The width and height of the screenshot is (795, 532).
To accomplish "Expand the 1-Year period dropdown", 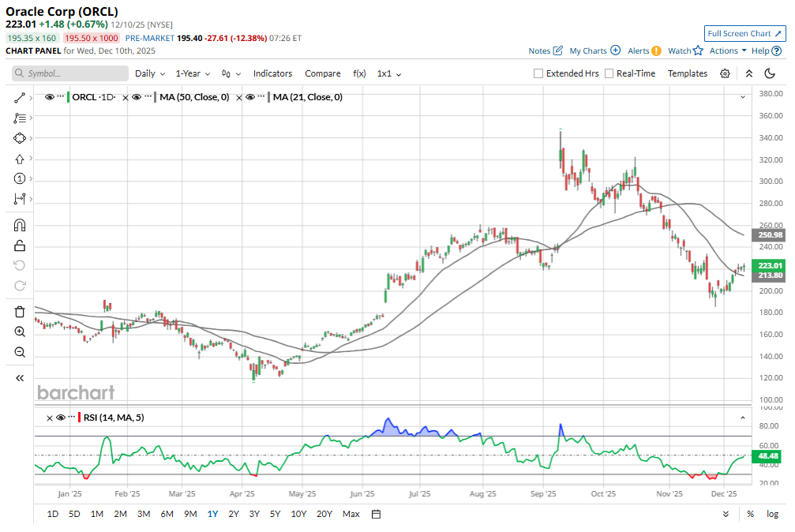I will [193, 73].
